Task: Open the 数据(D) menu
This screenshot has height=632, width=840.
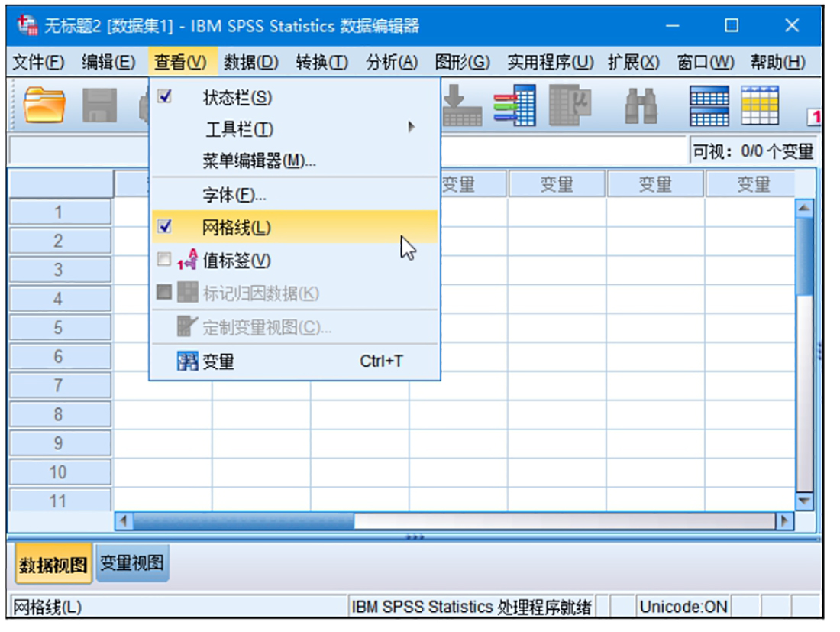Action: (x=251, y=63)
